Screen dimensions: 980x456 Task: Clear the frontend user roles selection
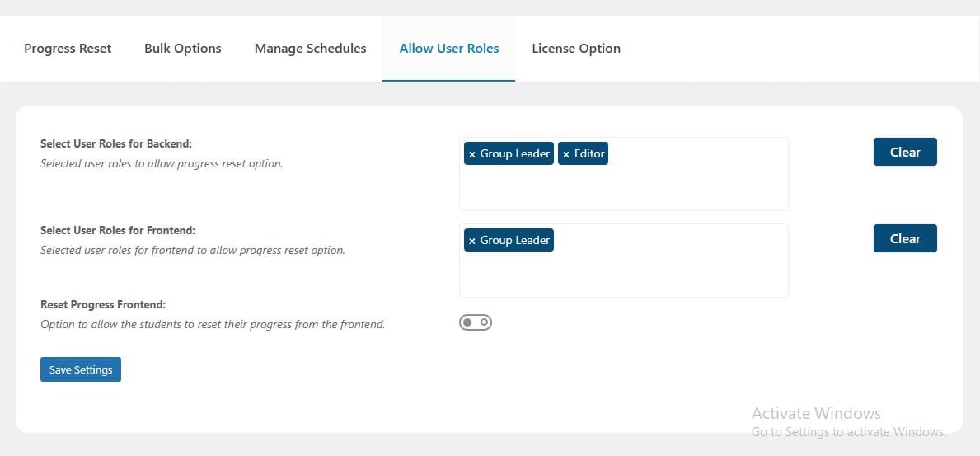(x=904, y=238)
